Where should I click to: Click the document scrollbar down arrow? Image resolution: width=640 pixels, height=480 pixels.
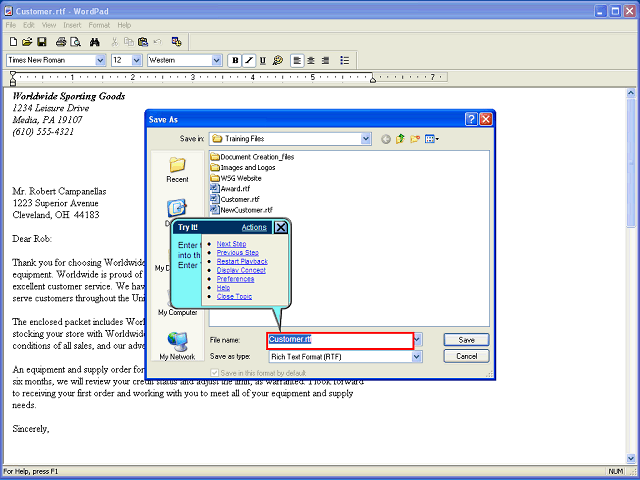(631, 459)
